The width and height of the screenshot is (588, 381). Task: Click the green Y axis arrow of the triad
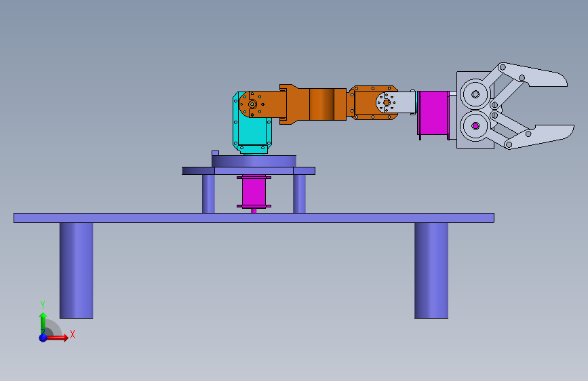(43, 323)
